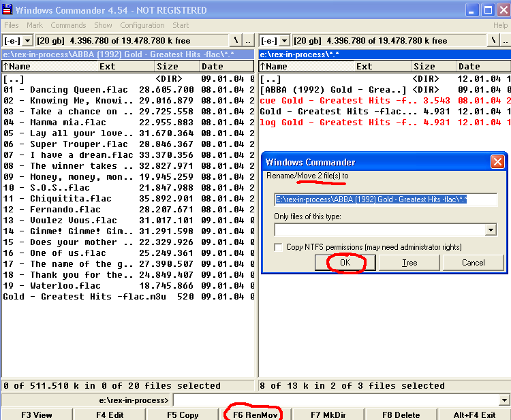
Task: Click the Windows Commander floppy disk title icon
Action: (7, 10)
